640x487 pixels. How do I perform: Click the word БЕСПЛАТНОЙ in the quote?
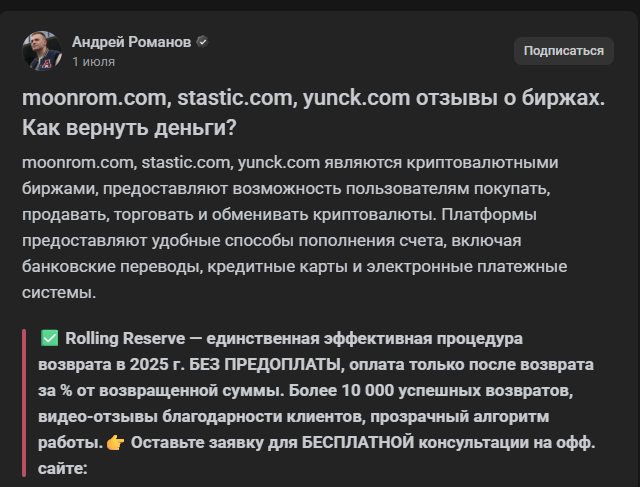click(x=358, y=443)
